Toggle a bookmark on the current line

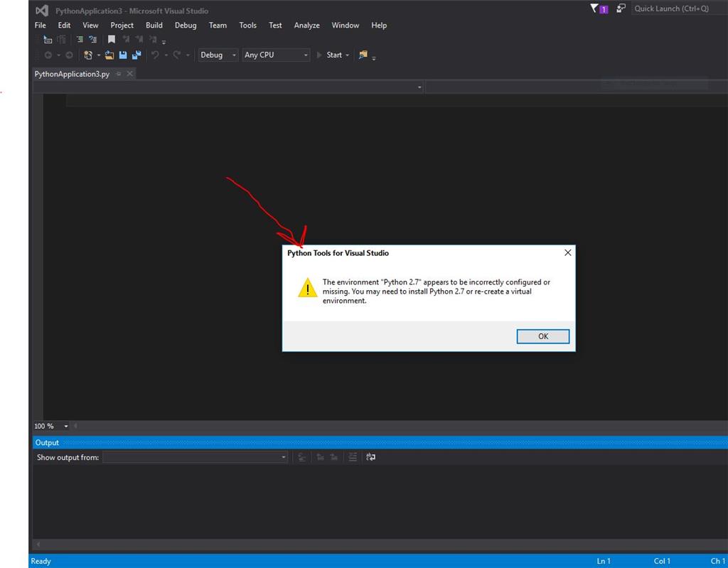[112, 40]
